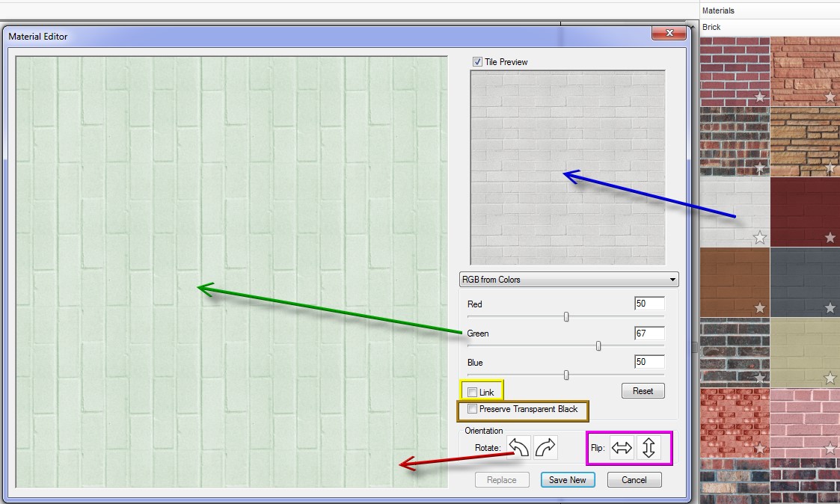840x504 pixels.
Task: Select the layered sandstone material thumbnail
Action: pyautogui.click(x=805, y=142)
